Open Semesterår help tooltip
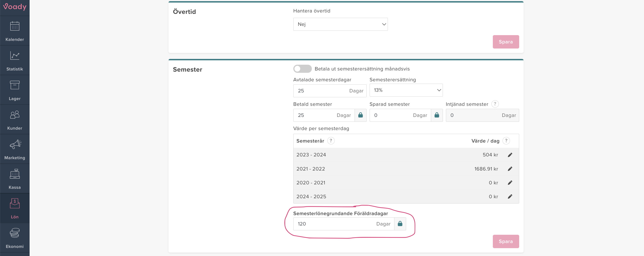 point(331,141)
